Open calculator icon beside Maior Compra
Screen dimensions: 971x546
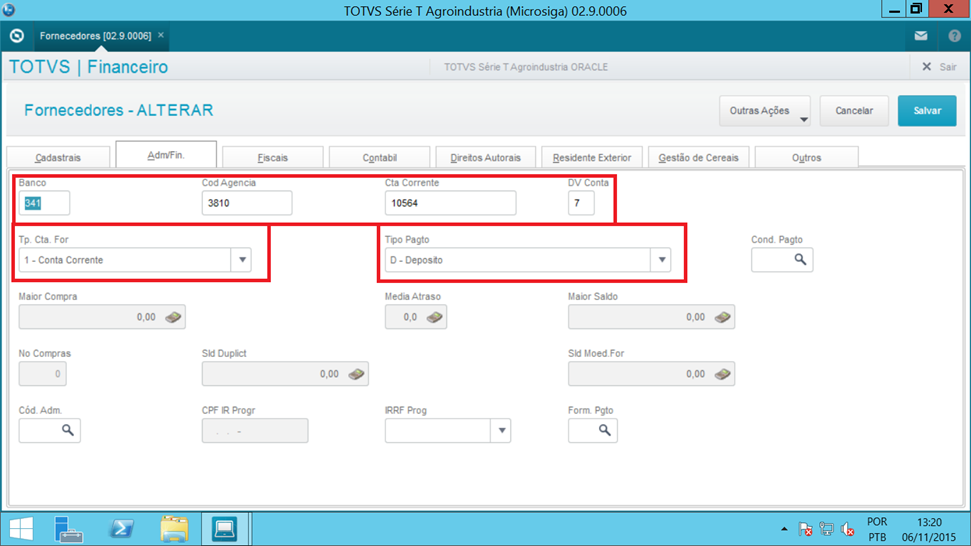click(173, 317)
